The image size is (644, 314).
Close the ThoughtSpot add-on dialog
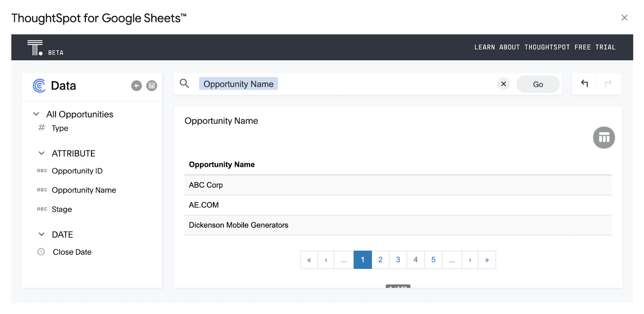click(624, 18)
